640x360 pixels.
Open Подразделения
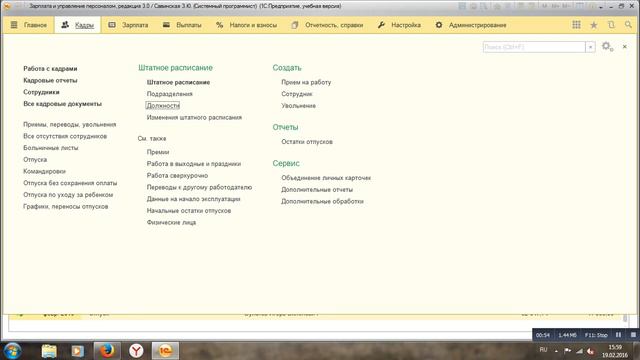point(169,94)
